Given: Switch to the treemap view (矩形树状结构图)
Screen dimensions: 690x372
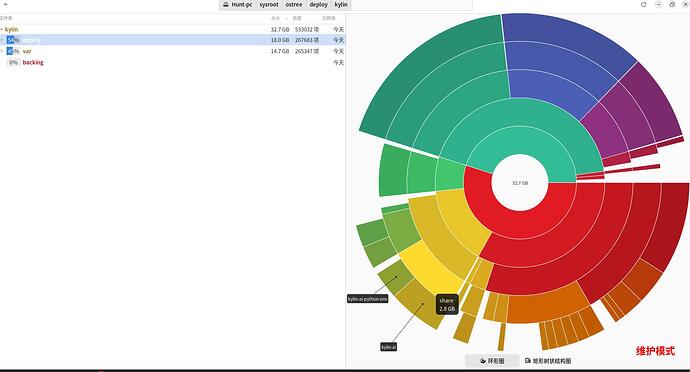Looking at the screenshot, I should pos(548,361).
